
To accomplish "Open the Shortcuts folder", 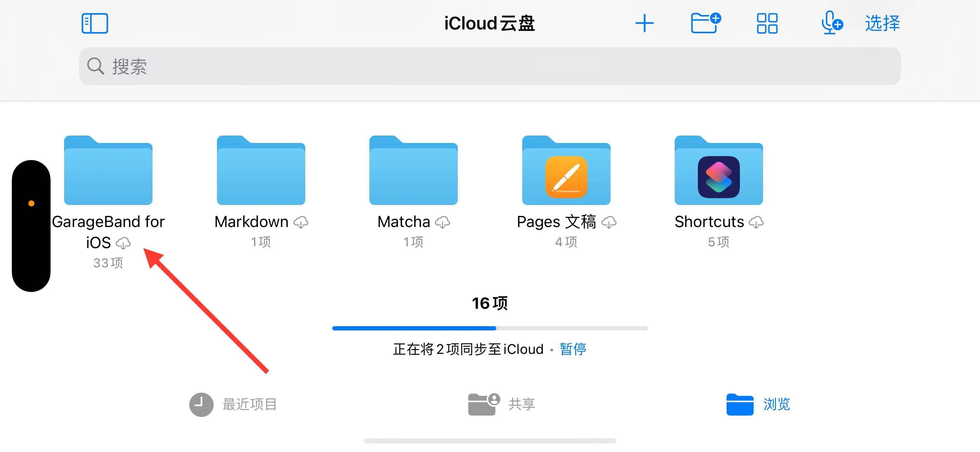I will click(719, 170).
